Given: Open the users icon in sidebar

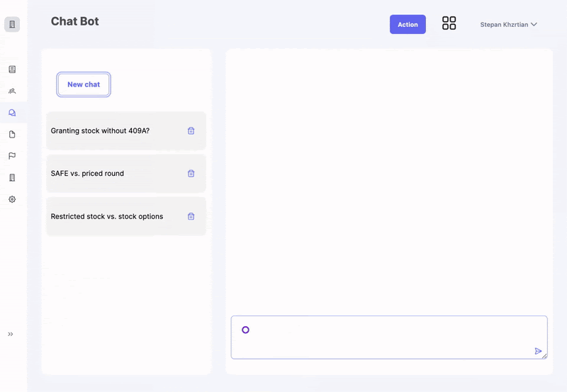Looking at the screenshot, I should 12,91.
